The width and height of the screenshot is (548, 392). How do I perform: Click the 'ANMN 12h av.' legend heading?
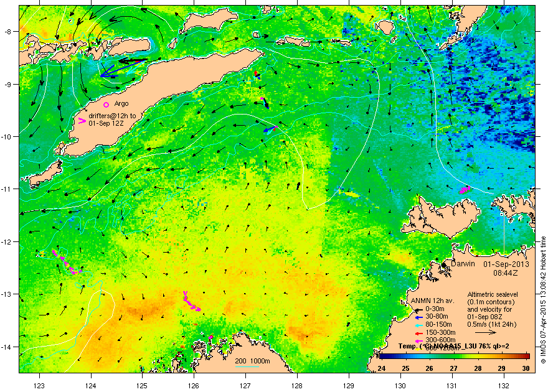point(432,301)
